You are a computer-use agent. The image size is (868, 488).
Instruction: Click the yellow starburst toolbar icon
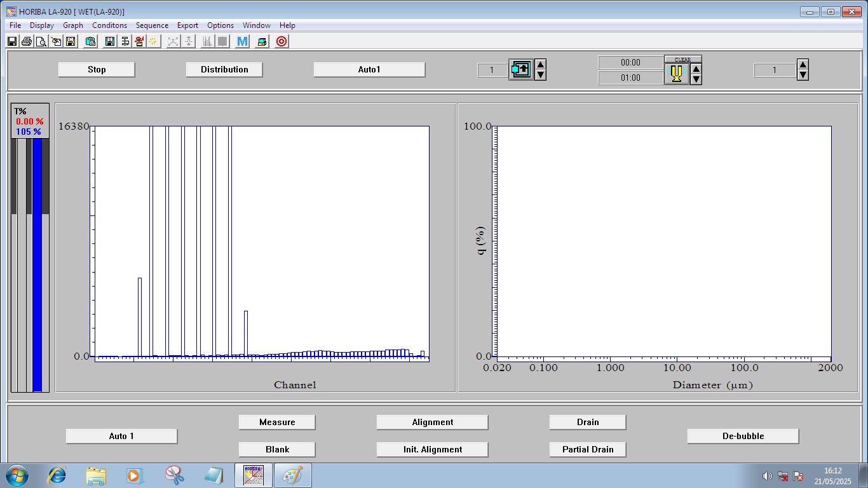[x=153, y=41]
